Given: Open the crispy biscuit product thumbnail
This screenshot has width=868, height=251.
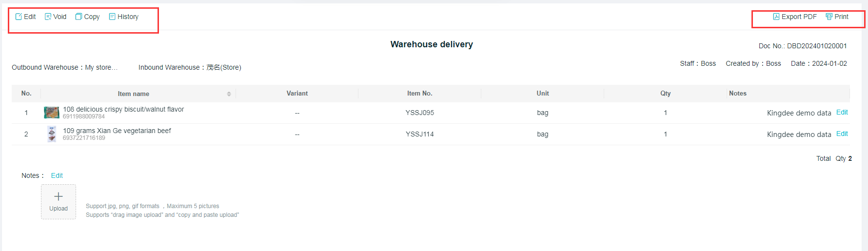Looking at the screenshot, I should (52, 113).
